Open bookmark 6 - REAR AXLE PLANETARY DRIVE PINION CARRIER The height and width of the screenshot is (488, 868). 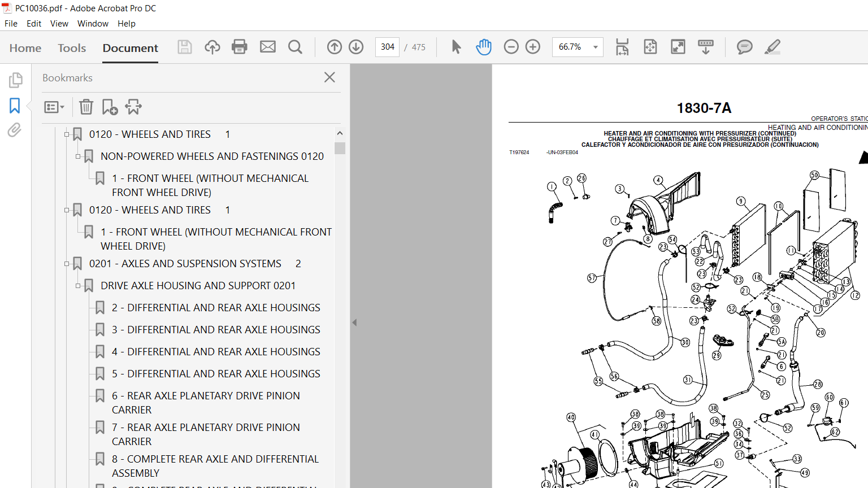coord(206,403)
